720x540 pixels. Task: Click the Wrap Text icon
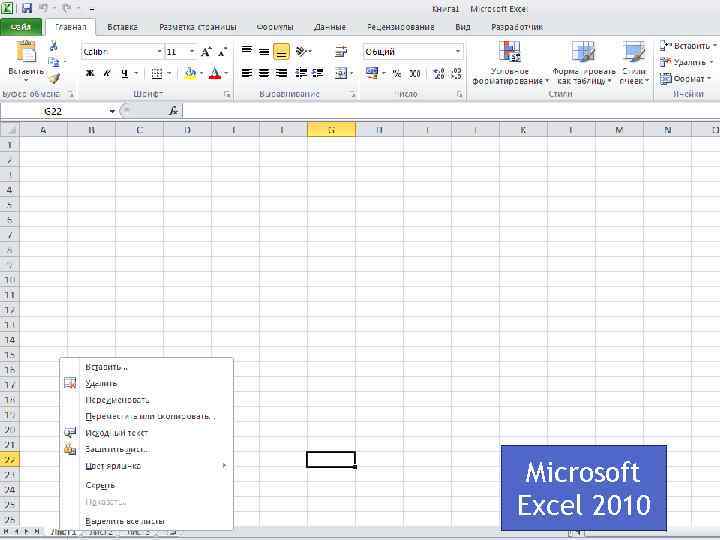click(341, 51)
